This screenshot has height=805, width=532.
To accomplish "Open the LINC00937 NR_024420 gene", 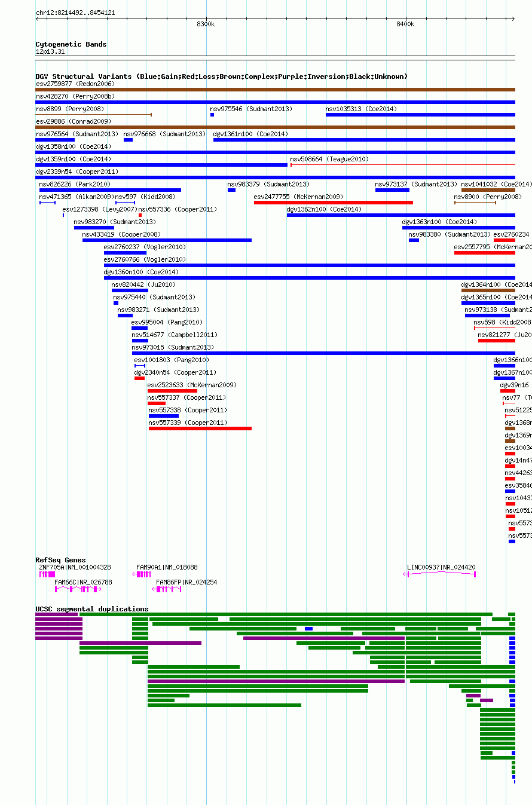I will (440, 574).
